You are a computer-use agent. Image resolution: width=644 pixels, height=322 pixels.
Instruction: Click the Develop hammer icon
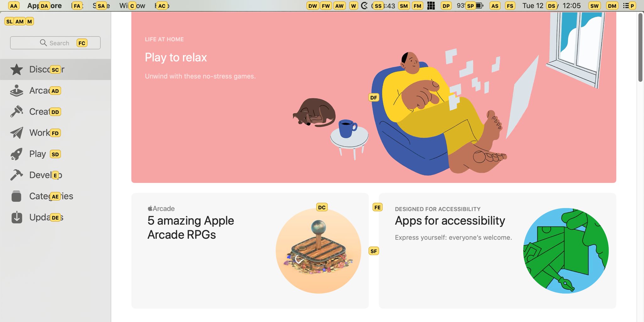click(17, 175)
